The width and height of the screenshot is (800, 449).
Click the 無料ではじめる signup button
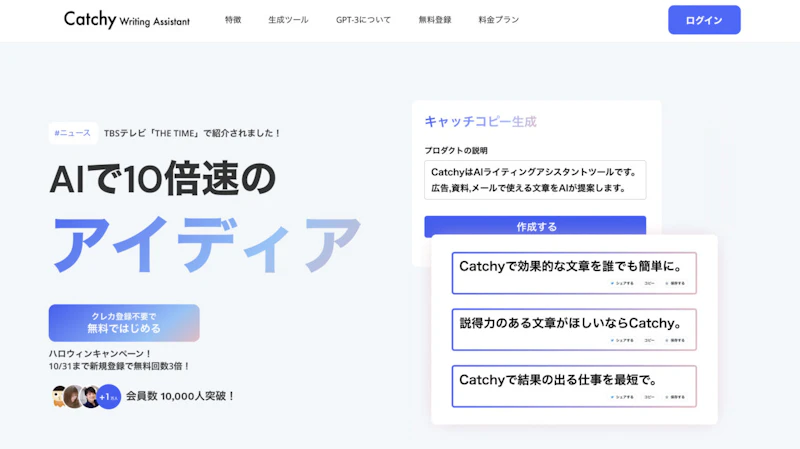[x=124, y=323]
